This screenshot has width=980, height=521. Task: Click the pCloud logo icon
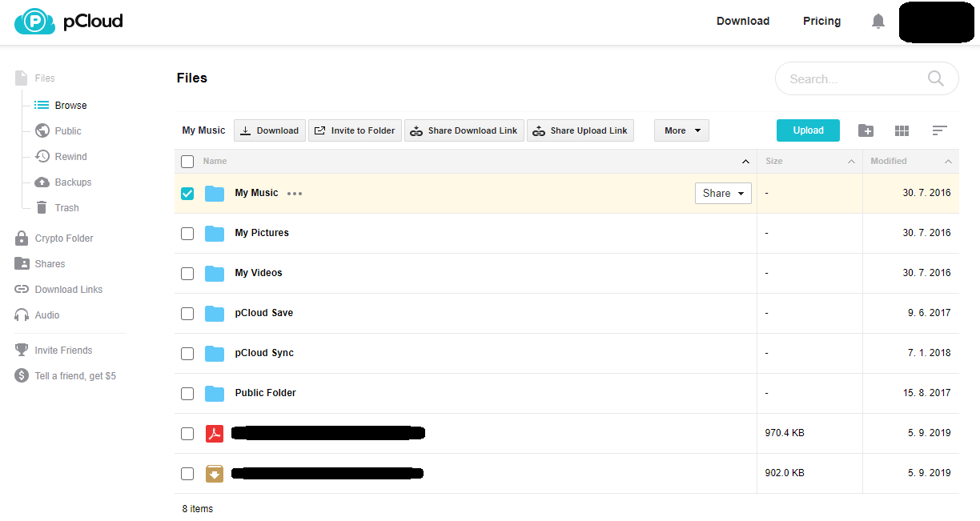point(34,22)
